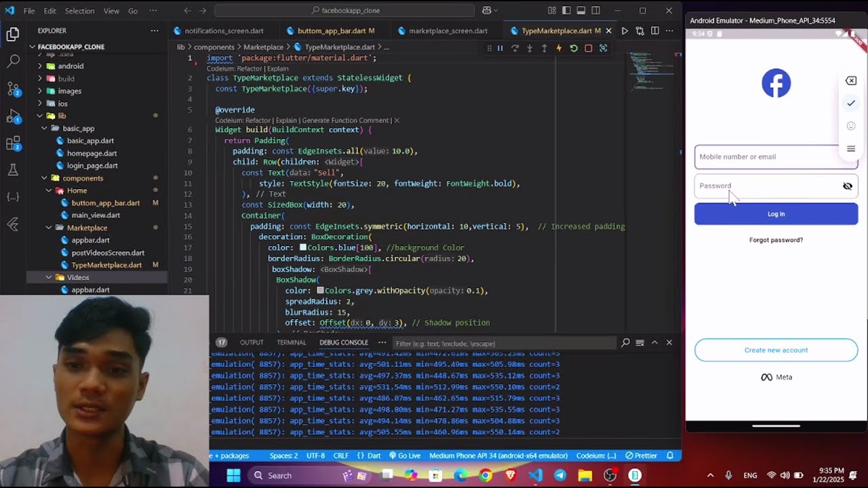Toggle the bottom panel layout
This screenshot has height=488, width=868.
point(581,11)
